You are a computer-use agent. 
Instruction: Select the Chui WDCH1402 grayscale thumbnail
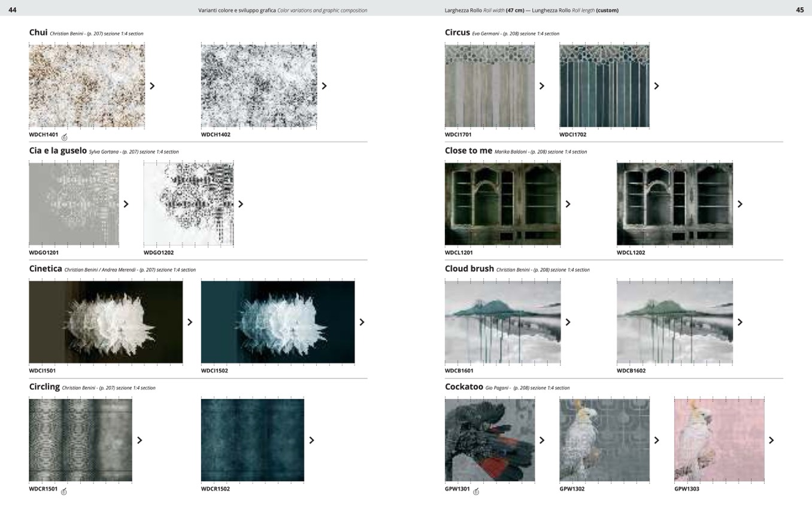tap(259, 86)
